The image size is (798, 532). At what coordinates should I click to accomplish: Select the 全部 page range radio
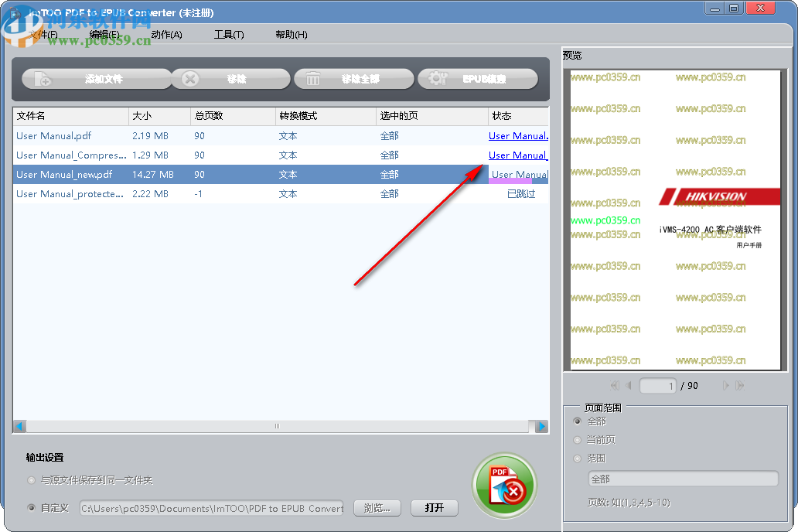tap(577, 421)
